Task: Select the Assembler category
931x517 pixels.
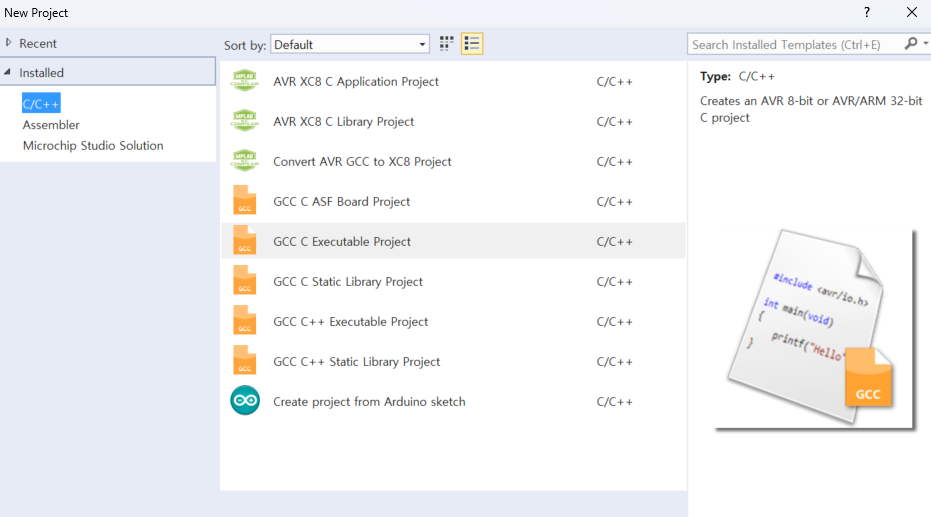Action: [x=51, y=125]
